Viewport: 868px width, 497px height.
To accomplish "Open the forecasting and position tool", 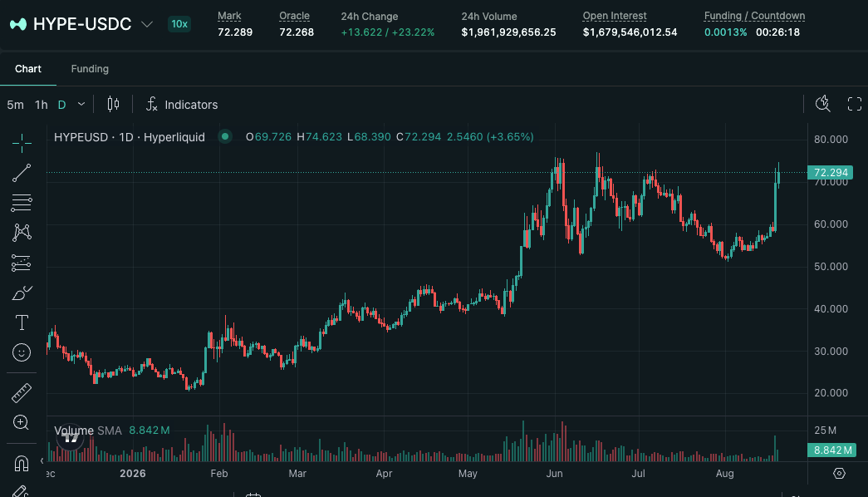I will tap(22, 263).
